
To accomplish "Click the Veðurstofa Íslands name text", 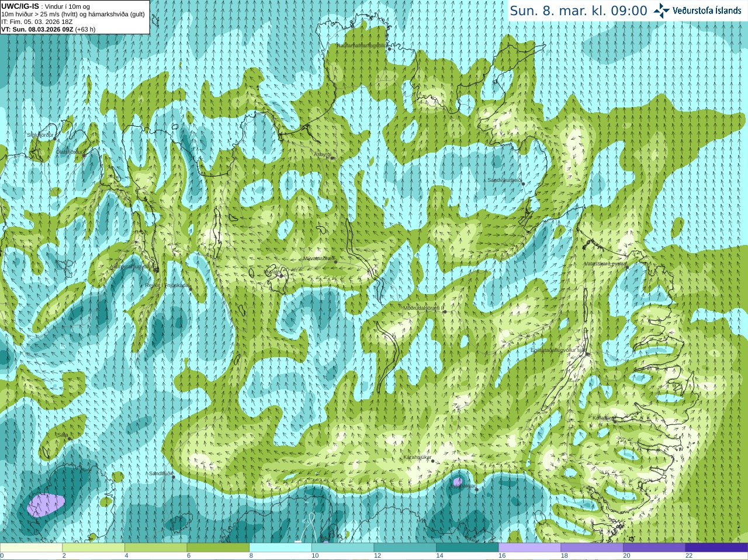I will (x=707, y=11).
